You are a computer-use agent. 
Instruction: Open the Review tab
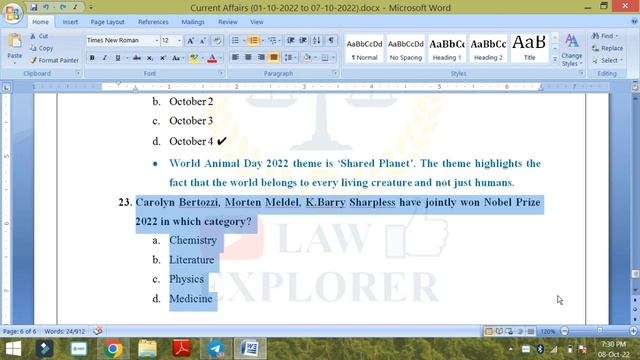[228, 22]
